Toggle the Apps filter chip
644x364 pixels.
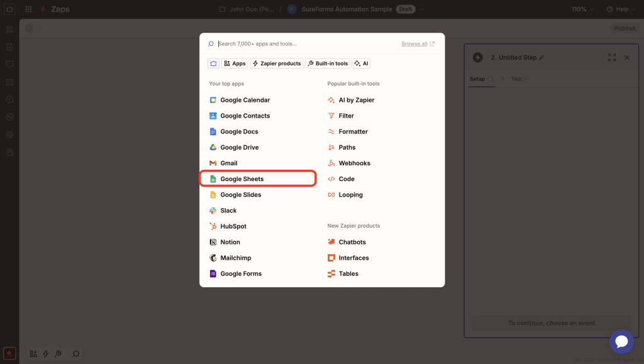[234, 63]
